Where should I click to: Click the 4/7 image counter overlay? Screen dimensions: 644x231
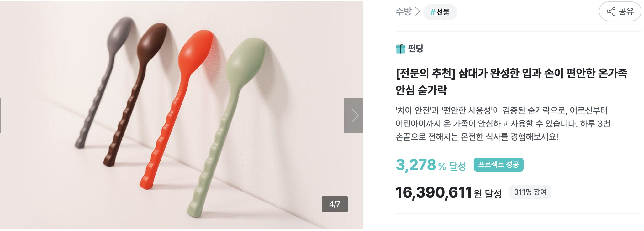click(x=335, y=204)
